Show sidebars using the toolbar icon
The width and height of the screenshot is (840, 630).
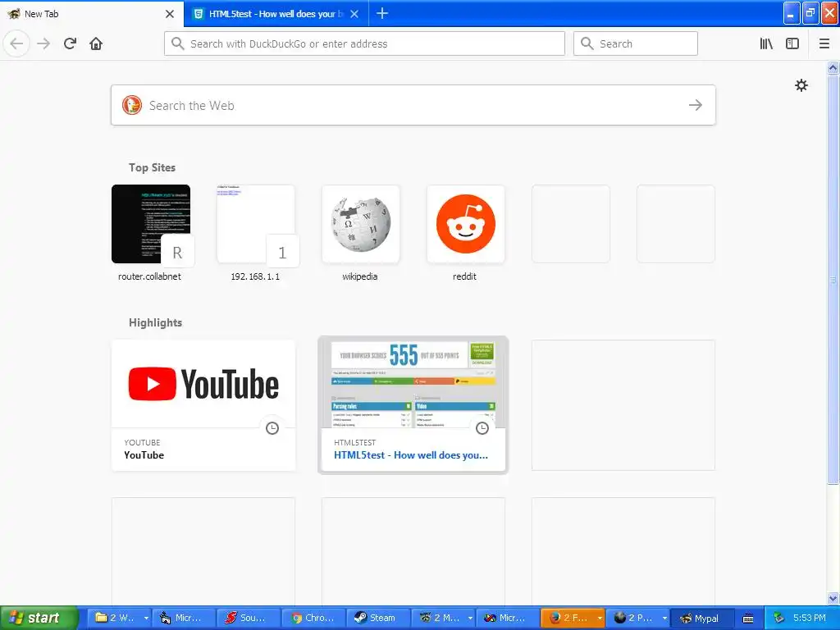coord(792,43)
